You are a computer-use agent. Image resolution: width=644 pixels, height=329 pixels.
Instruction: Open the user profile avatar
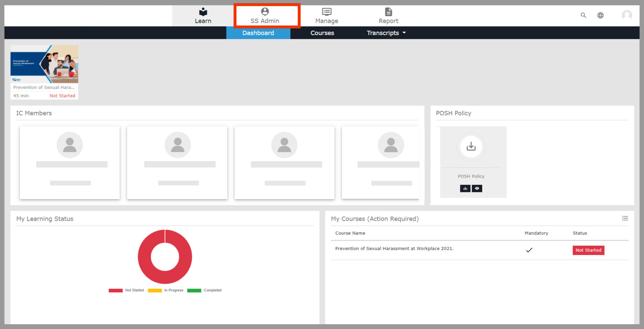(x=627, y=15)
